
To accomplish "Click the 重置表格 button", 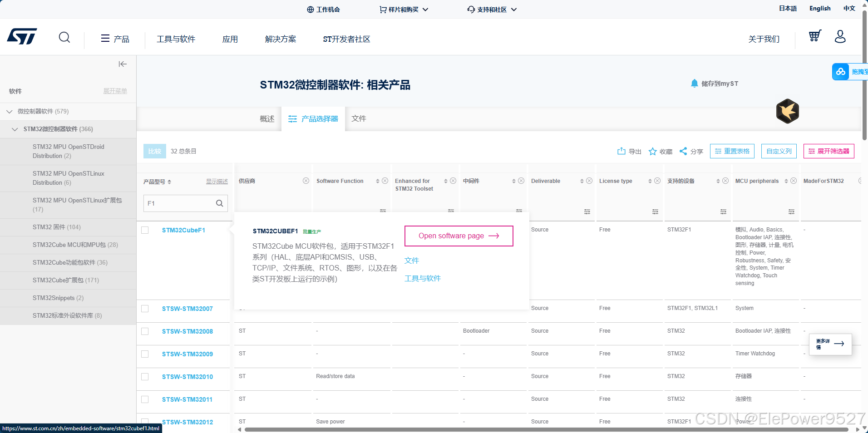I will (732, 151).
